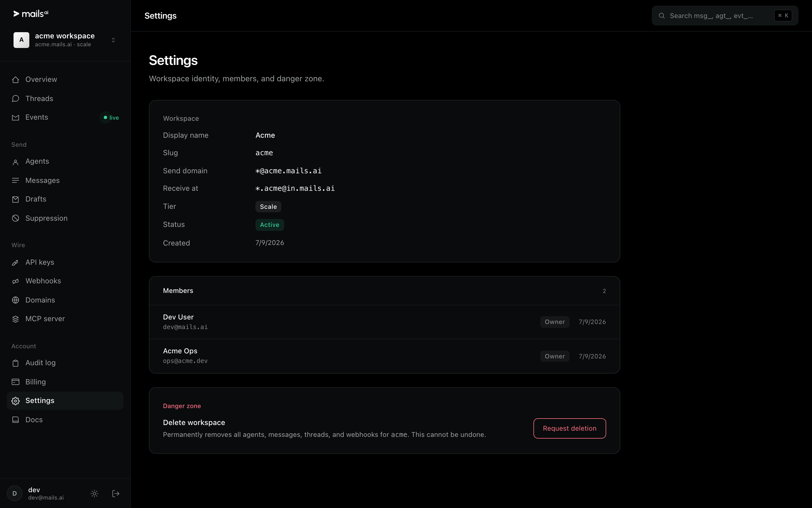Open Billing card icon
The image size is (812, 508).
(x=16, y=382)
